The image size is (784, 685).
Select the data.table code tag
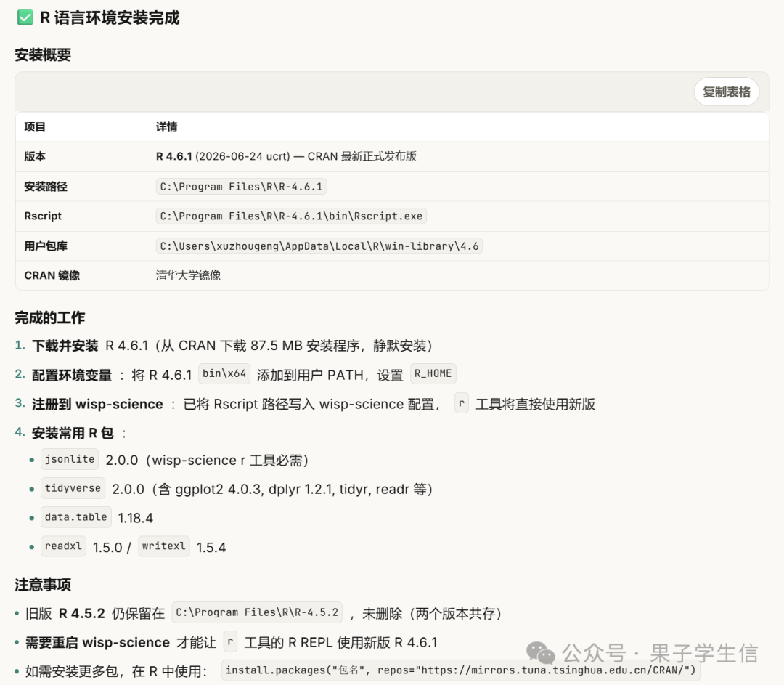click(x=76, y=517)
